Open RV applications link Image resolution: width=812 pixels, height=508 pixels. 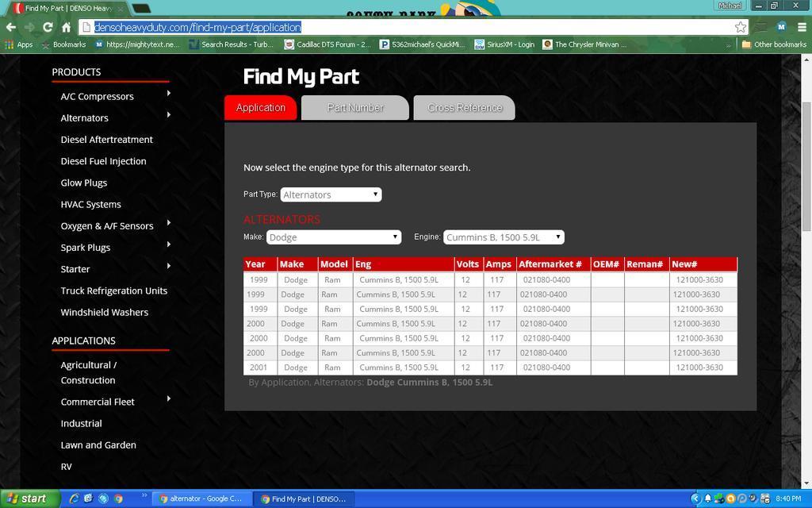pos(67,467)
